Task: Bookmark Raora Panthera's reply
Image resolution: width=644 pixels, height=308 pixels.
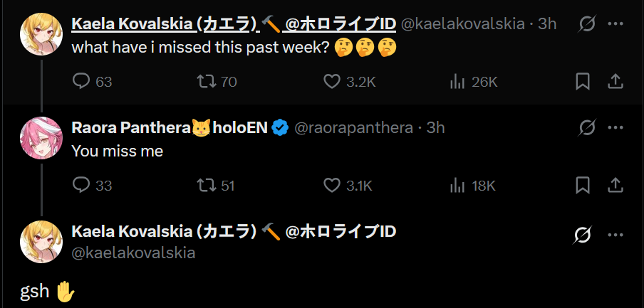Action: (583, 186)
